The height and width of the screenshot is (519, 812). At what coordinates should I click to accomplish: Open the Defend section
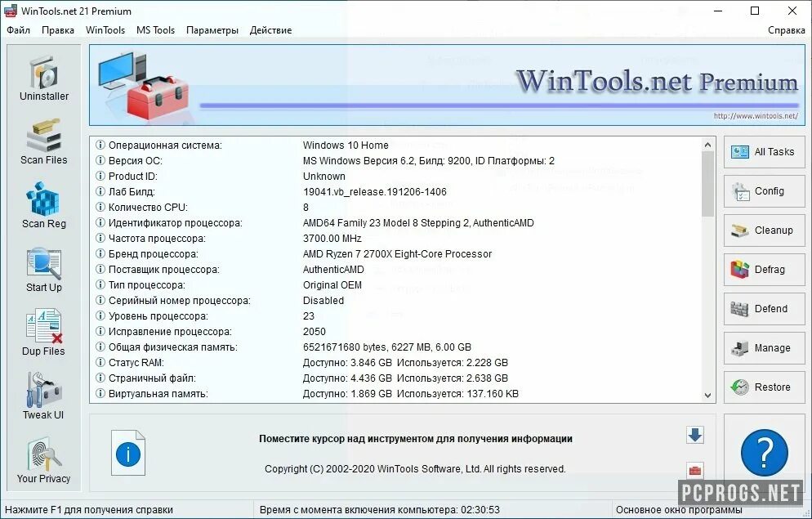(764, 309)
